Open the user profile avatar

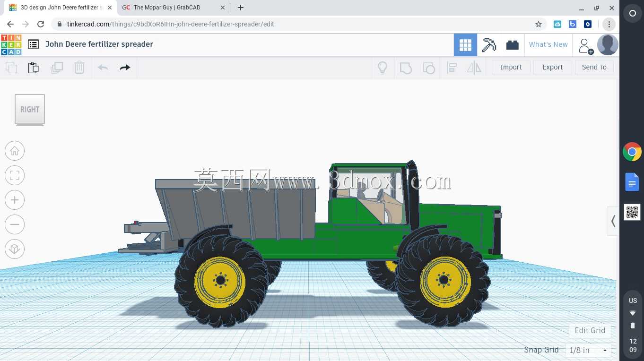[608, 45]
